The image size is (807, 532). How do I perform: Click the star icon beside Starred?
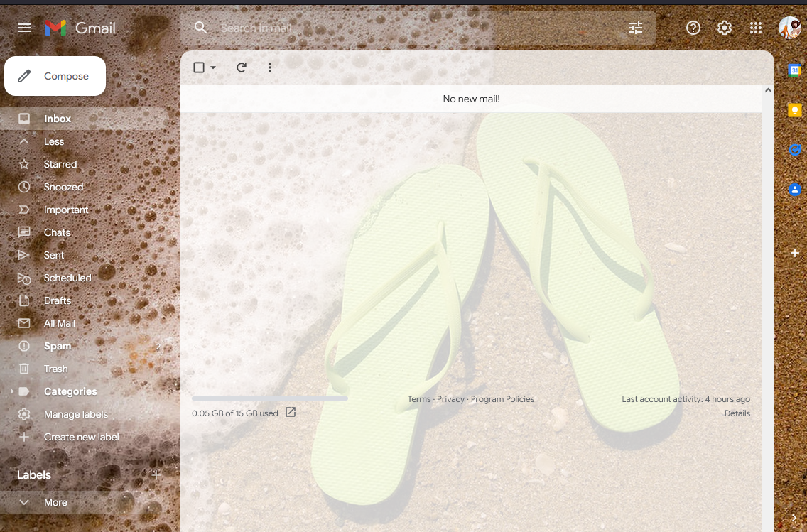coord(23,164)
